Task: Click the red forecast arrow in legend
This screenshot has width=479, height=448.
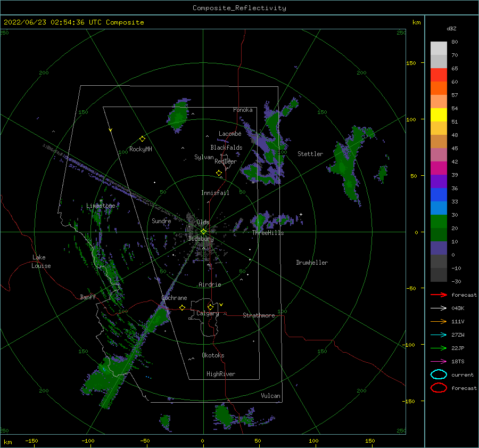Action: click(439, 295)
